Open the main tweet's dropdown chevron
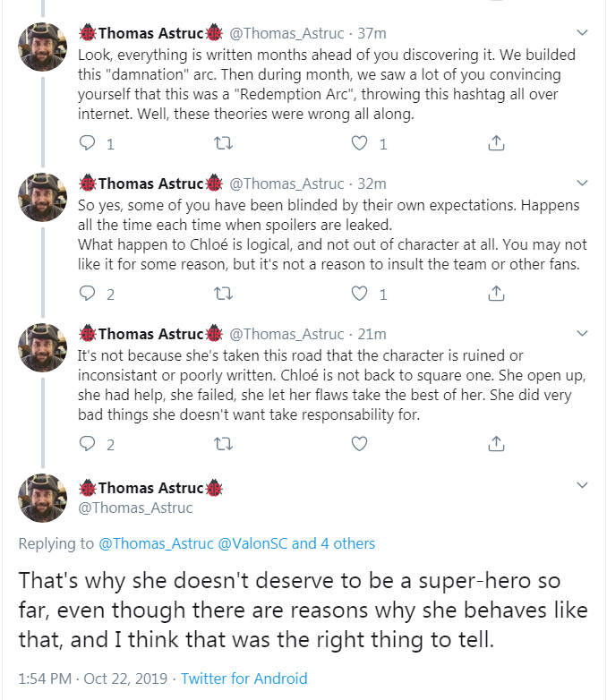607x700 pixels. click(583, 486)
